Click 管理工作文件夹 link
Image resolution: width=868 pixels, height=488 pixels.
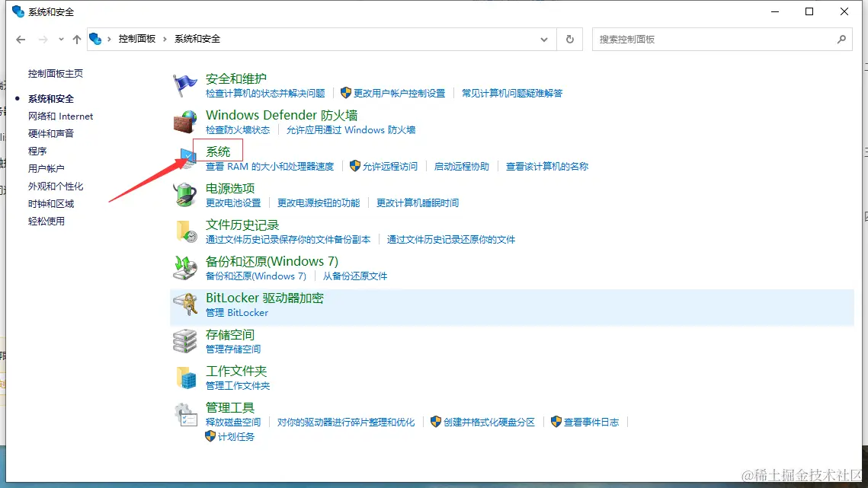tap(238, 386)
